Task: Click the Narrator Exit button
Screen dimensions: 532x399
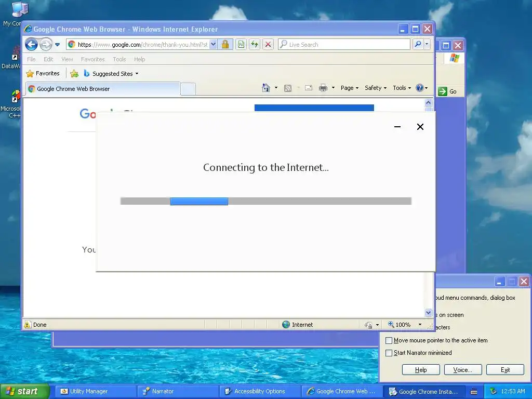Action: coord(505,370)
